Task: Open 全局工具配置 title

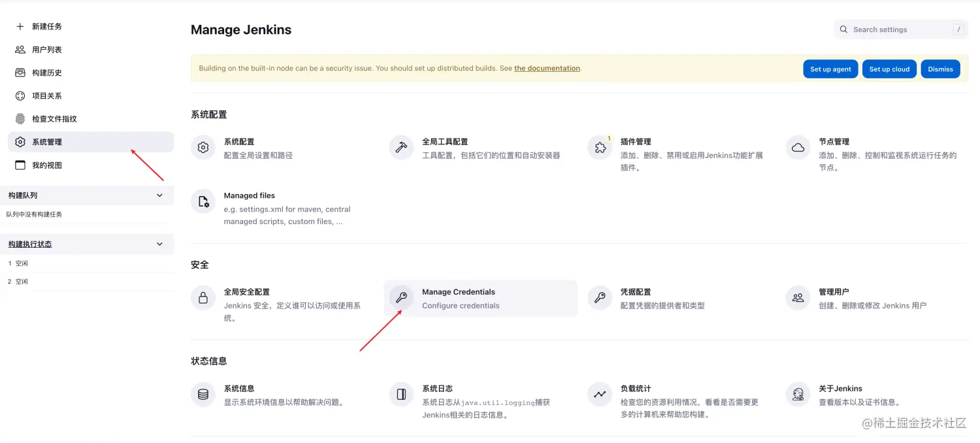Action: (x=445, y=142)
